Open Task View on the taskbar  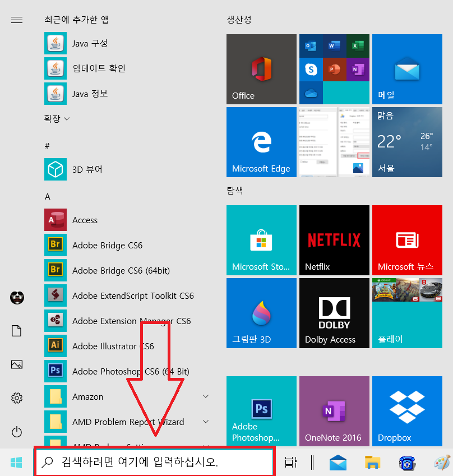click(291, 463)
